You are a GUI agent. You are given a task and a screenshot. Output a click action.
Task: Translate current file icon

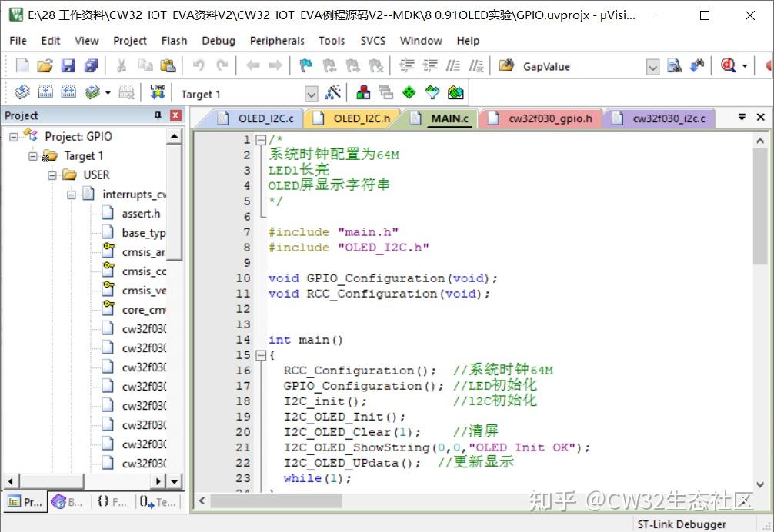point(22,92)
